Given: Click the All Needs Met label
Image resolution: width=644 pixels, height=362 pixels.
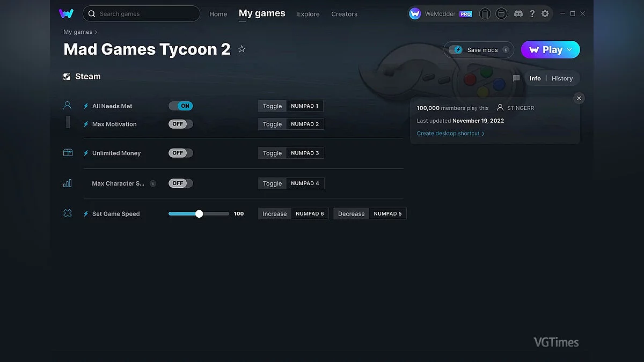Looking at the screenshot, I should tap(112, 106).
